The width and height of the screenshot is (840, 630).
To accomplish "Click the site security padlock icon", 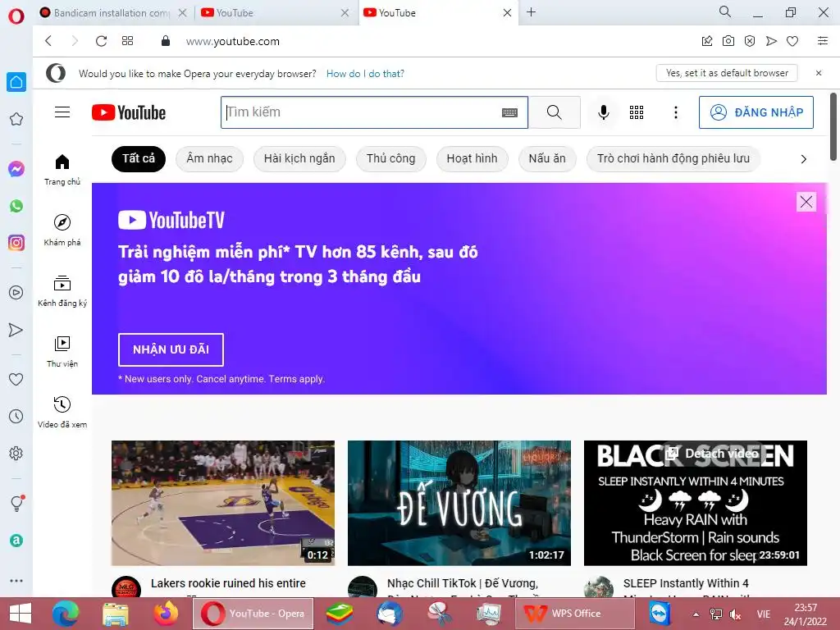I will point(166,41).
